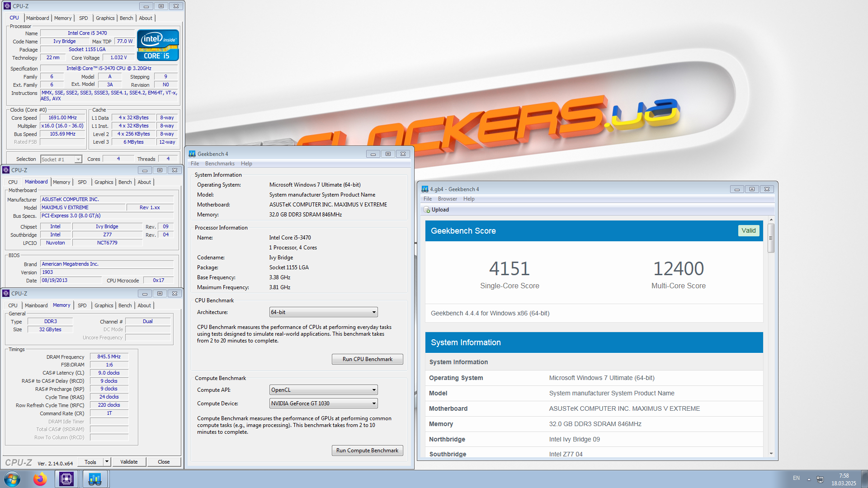Click top CPU-Z window title icon

pos(7,6)
